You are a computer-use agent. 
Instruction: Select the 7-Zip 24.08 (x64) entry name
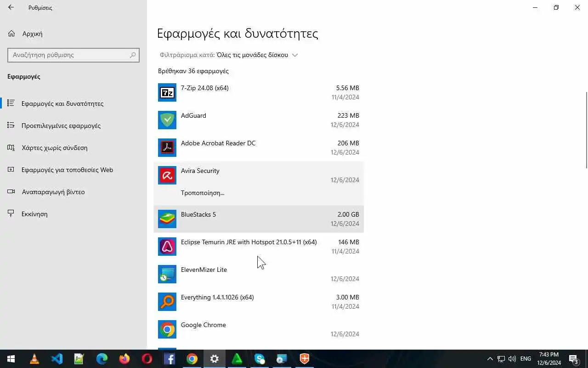pyautogui.click(x=204, y=88)
